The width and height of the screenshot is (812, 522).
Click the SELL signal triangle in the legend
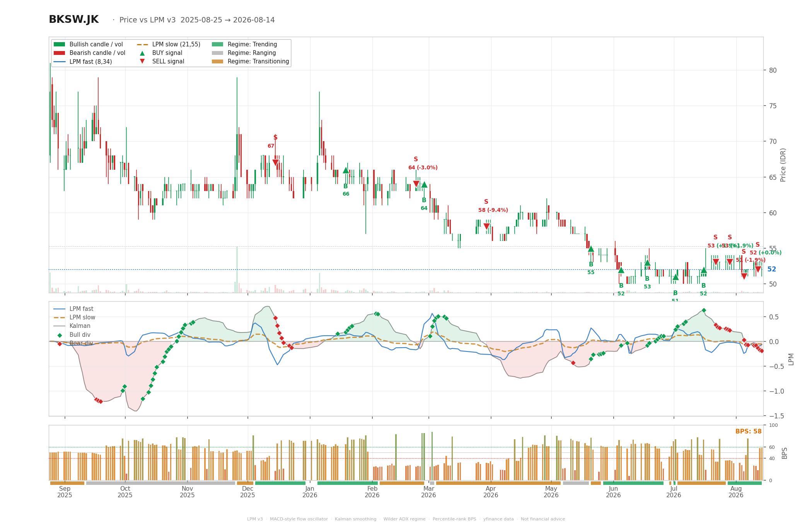point(142,61)
